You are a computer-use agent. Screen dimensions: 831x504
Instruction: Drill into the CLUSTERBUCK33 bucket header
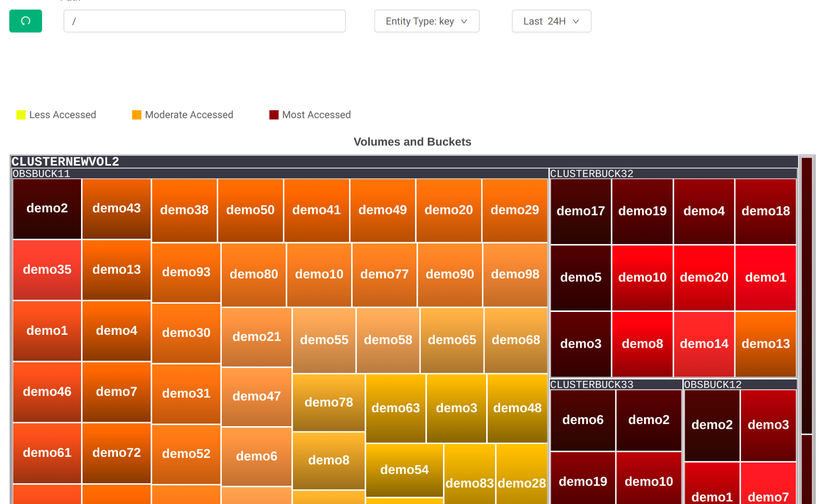592,385
